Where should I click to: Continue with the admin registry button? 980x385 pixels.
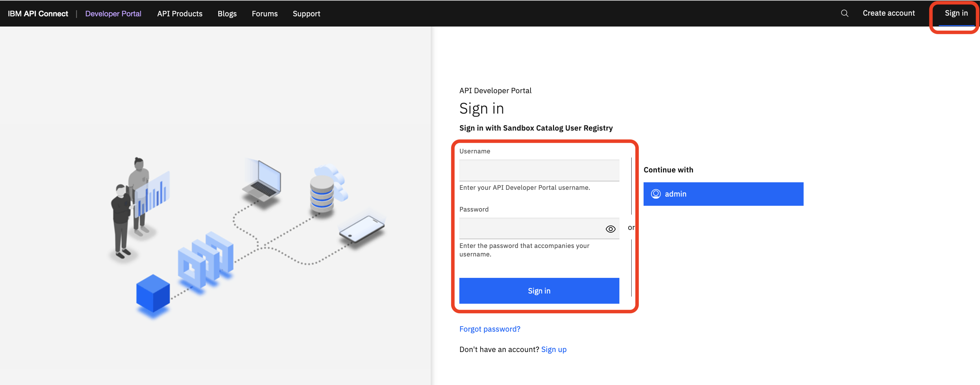(x=723, y=194)
